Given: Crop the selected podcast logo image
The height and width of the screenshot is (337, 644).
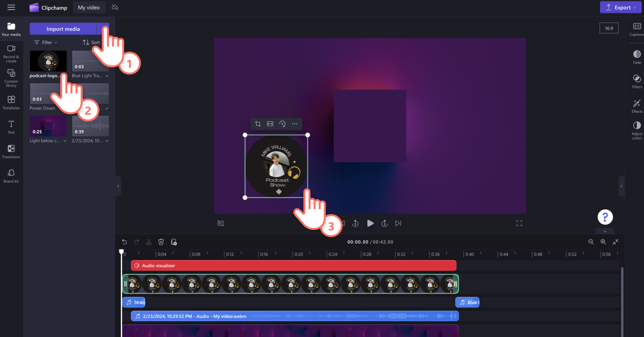Looking at the screenshot, I should [258, 123].
